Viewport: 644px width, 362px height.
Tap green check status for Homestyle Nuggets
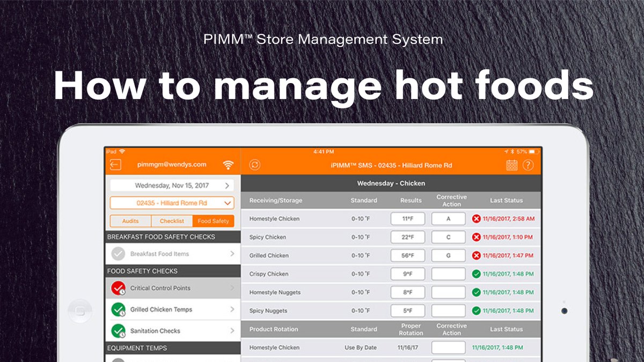[x=476, y=292]
